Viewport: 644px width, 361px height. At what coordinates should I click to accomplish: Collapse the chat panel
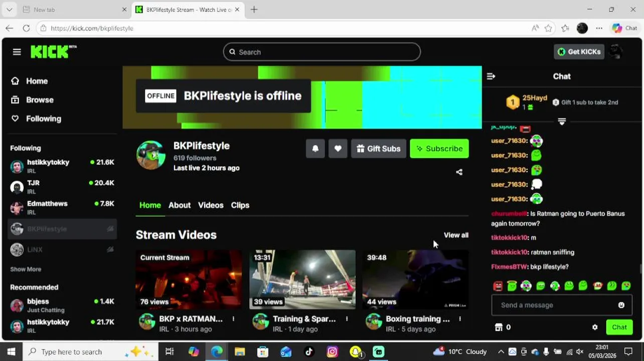[x=491, y=76]
